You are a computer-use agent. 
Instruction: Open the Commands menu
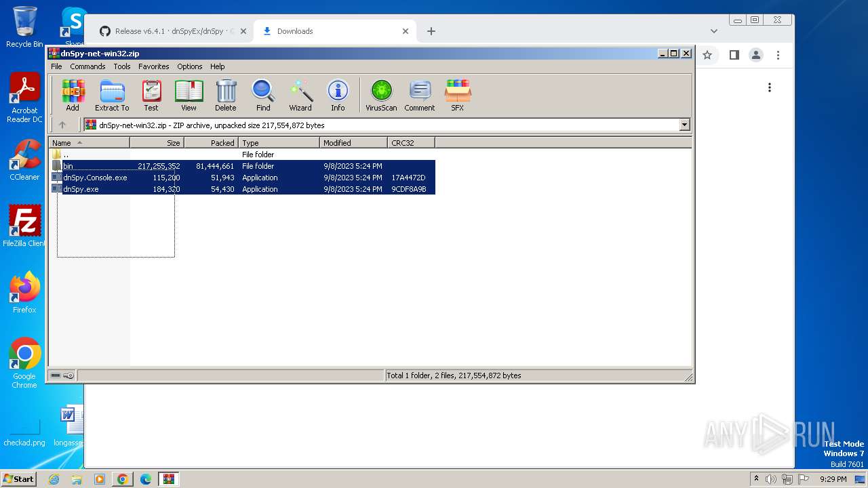click(87, 66)
